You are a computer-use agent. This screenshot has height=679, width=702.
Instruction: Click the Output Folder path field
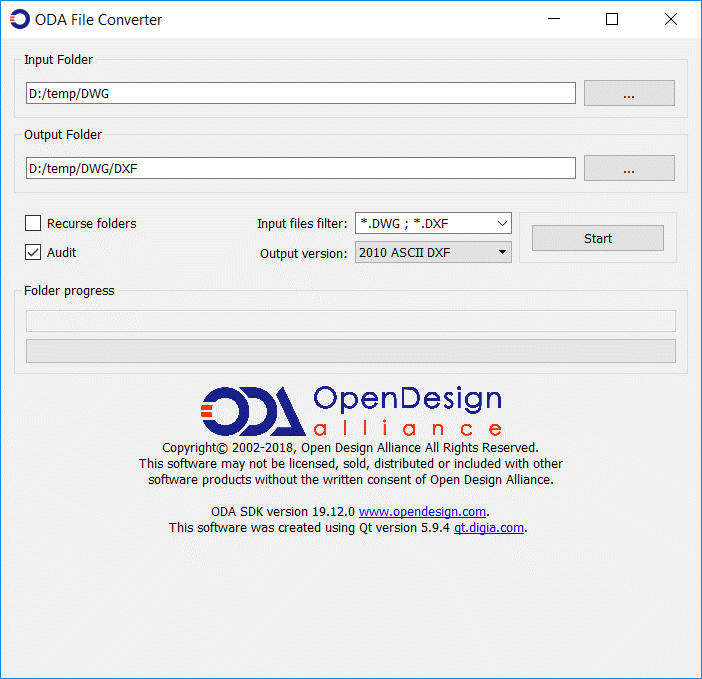pyautogui.click(x=301, y=168)
